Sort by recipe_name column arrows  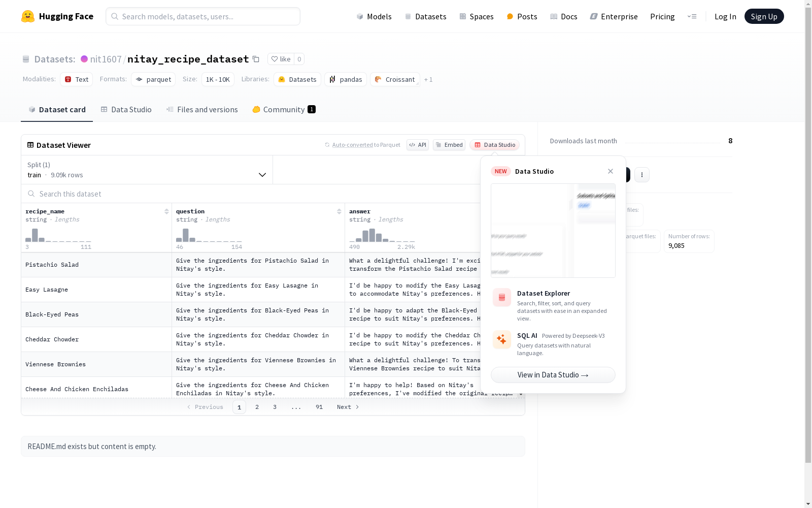166,211
